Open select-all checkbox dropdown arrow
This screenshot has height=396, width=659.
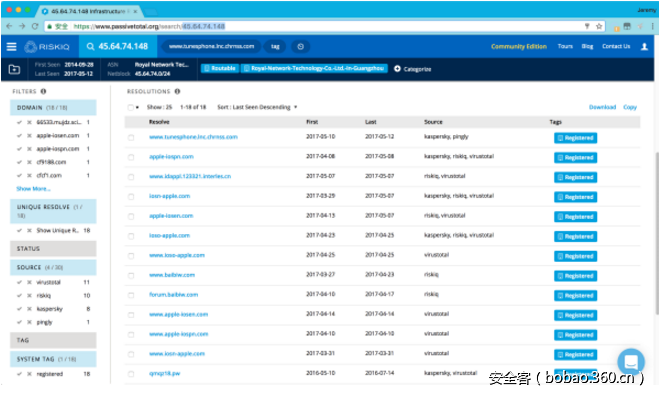click(x=137, y=108)
